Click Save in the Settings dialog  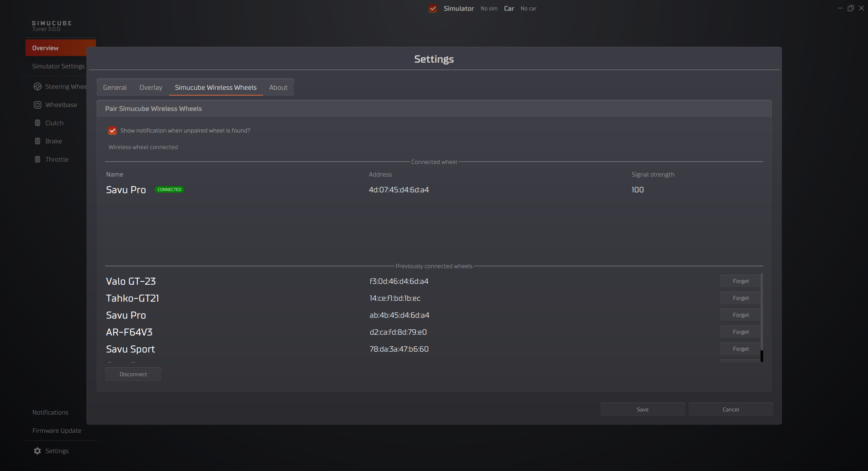coord(642,410)
